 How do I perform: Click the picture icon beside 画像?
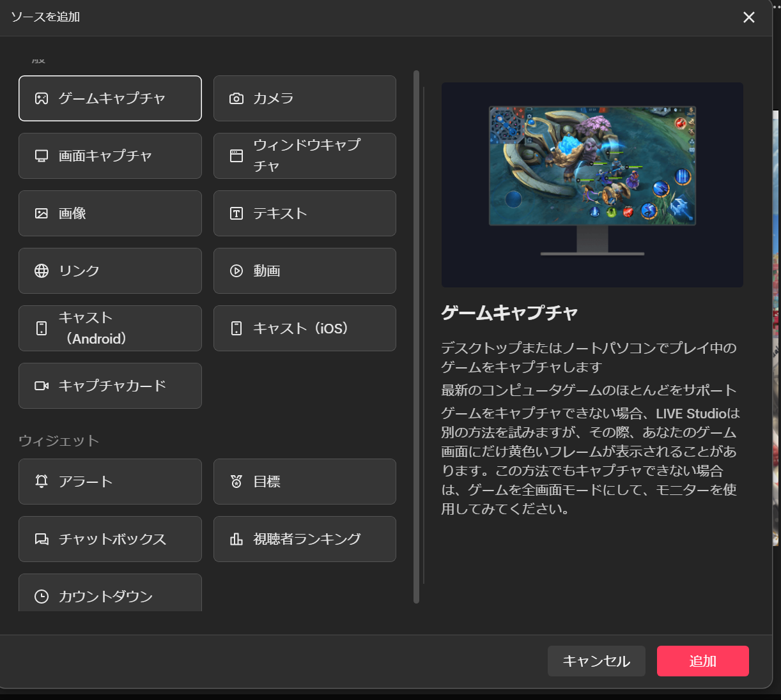click(x=42, y=213)
